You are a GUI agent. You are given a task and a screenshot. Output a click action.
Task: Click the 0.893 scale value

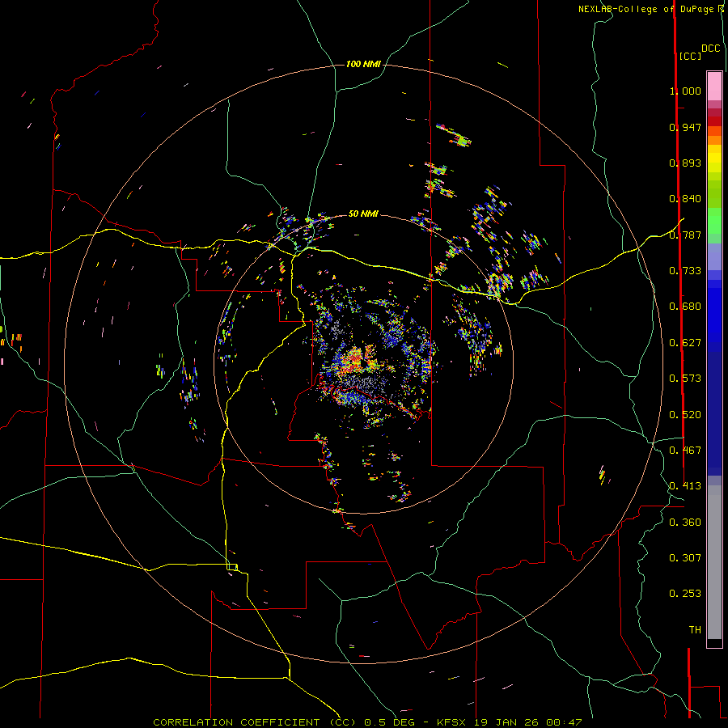(685, 163)
